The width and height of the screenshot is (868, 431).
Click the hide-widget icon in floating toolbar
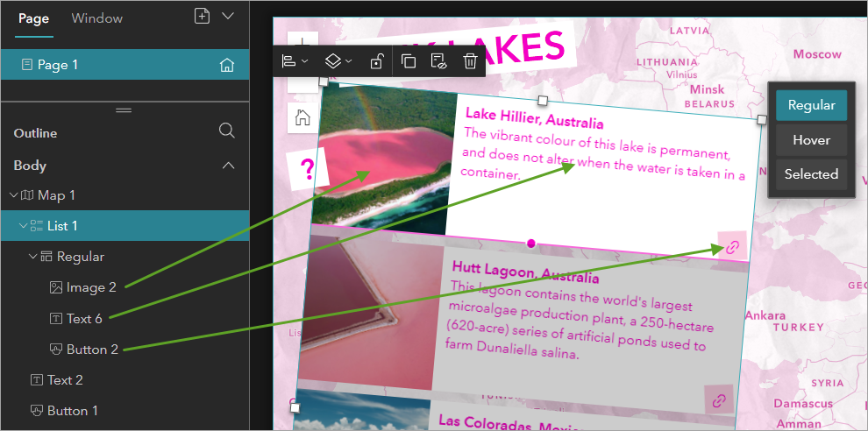[439, 60]
